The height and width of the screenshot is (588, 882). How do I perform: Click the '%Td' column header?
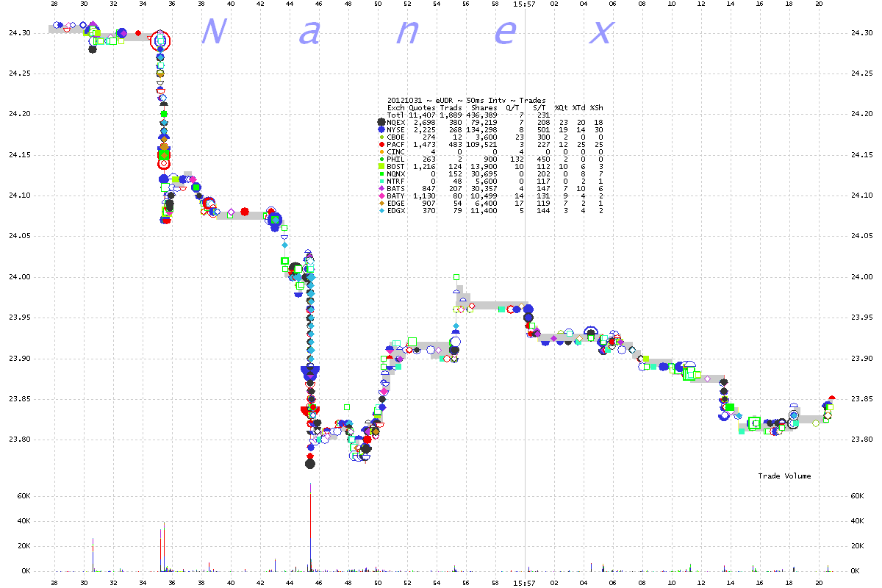click(579, 107)
